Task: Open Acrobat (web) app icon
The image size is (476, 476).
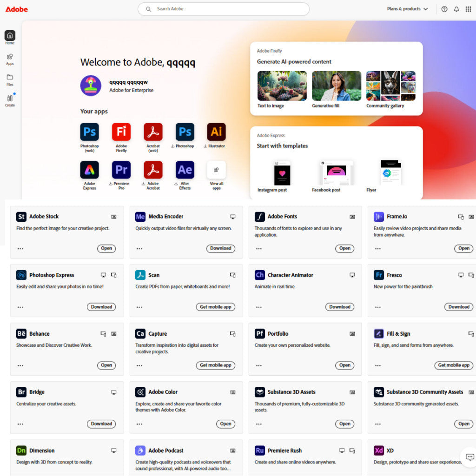Action: pyautogui.click(x=153, y=132)
